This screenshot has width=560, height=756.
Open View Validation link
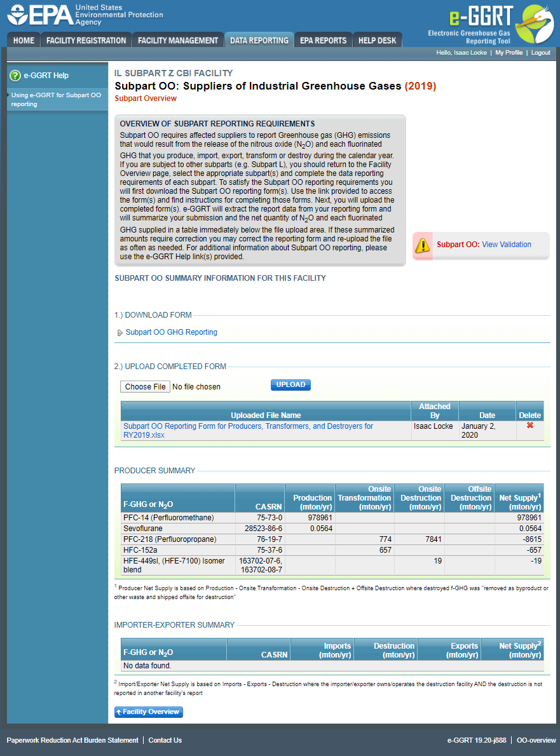click(x=507, y=245)
